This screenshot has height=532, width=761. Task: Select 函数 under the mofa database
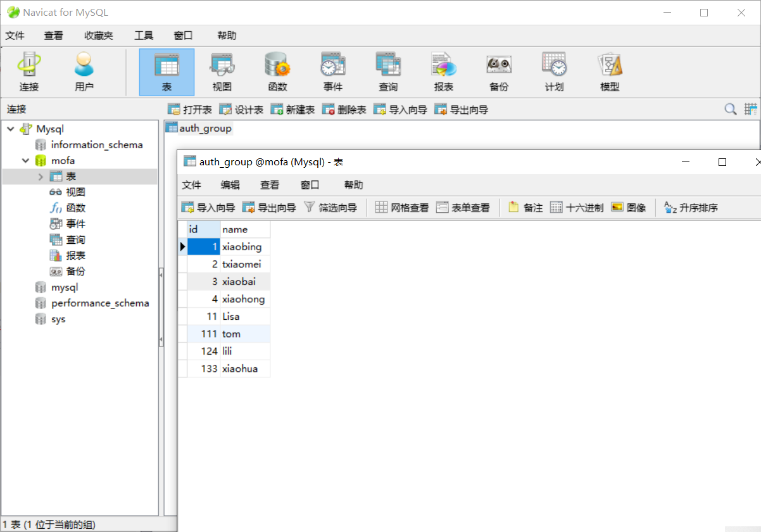coord(75,208)
